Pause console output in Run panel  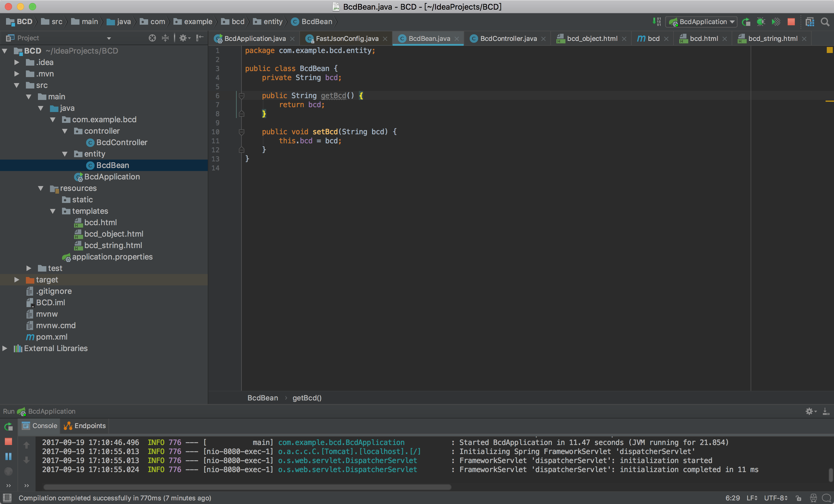[8, 456]
